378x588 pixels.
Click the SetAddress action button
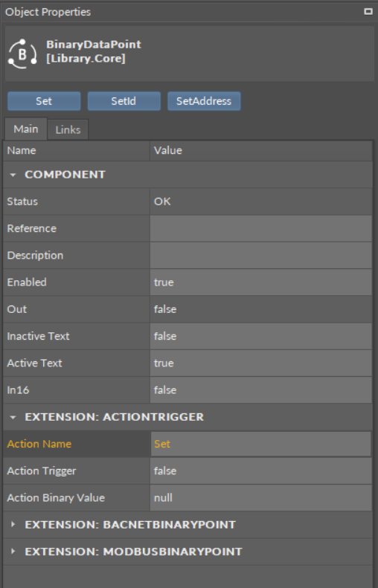204,101
